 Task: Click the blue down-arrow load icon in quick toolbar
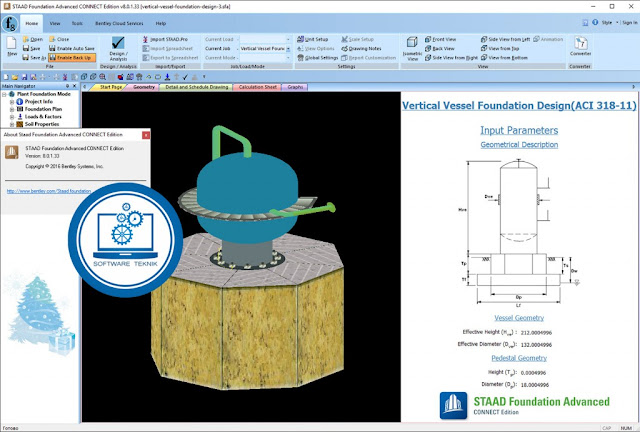tap(167, 77)
